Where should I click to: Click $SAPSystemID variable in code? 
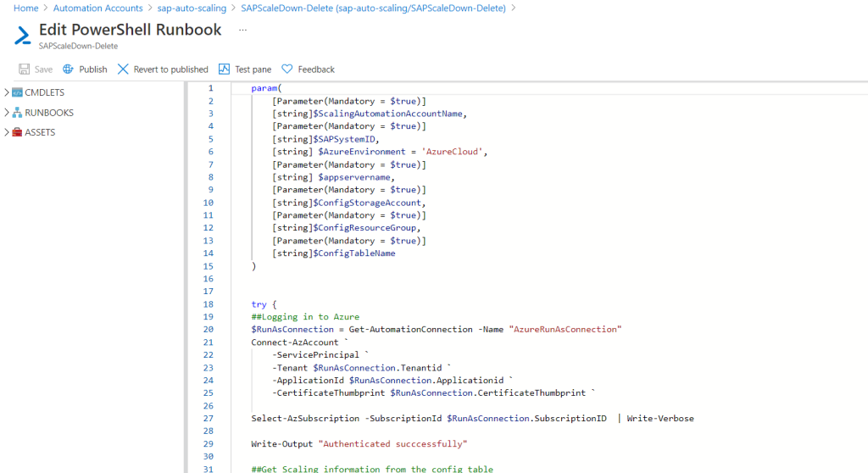coord(344,139)
